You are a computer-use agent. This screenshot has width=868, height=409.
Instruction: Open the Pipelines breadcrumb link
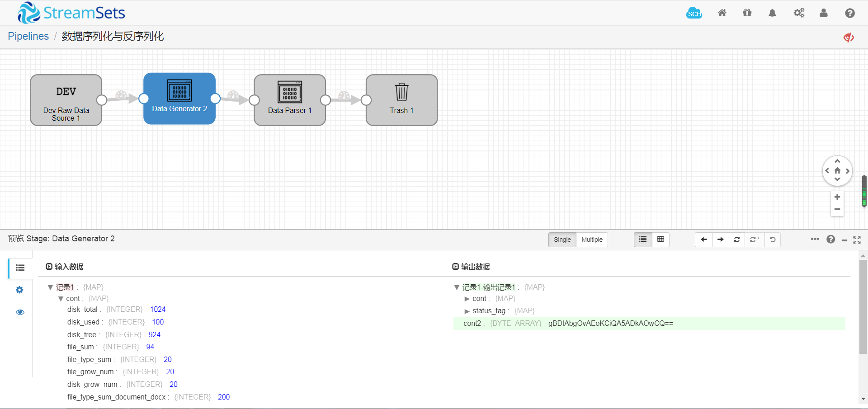(x=28, y=36)
